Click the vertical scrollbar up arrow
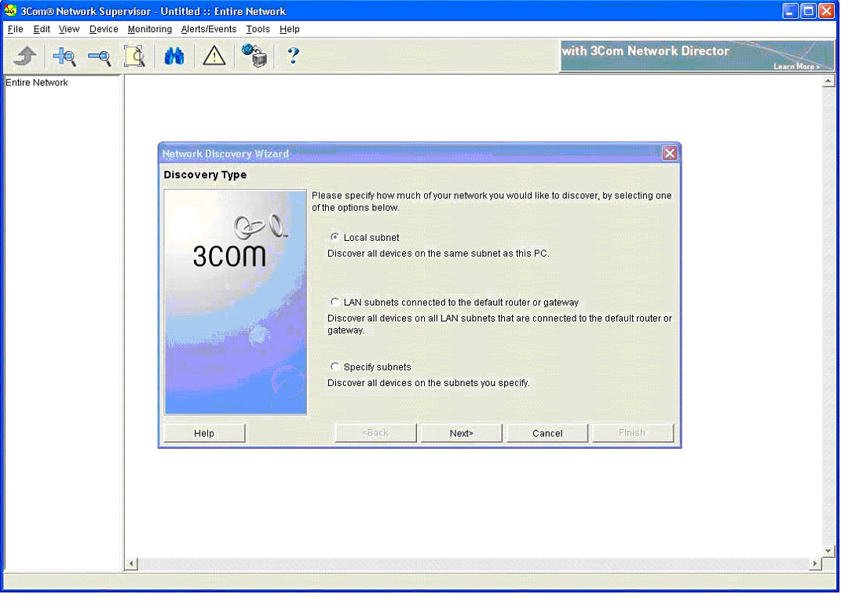The image size is (841, 616). (x=828, y=81)
